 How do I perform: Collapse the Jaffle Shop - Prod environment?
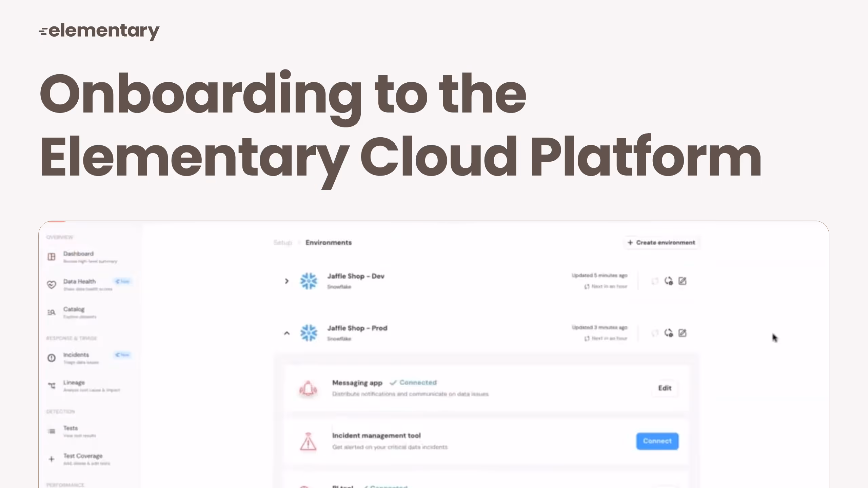[x=287, y=333]
